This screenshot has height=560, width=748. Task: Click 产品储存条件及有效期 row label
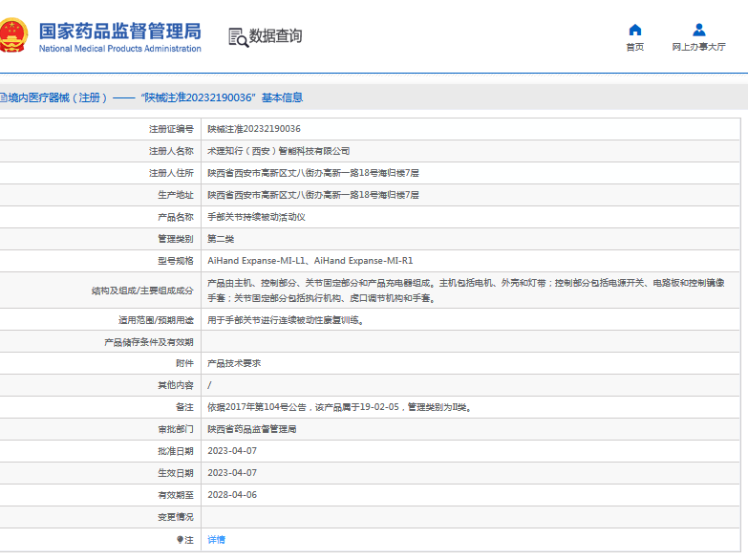click(149, 342)
